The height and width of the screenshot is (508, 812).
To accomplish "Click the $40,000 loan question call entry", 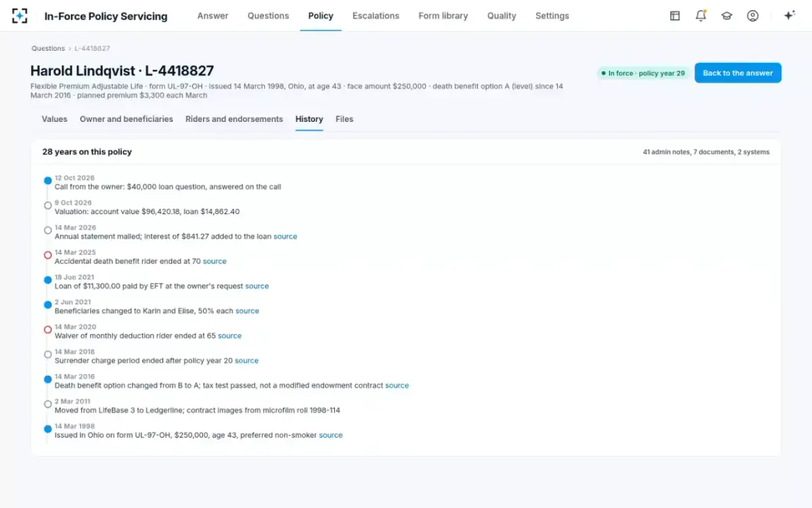I will 168,187.
